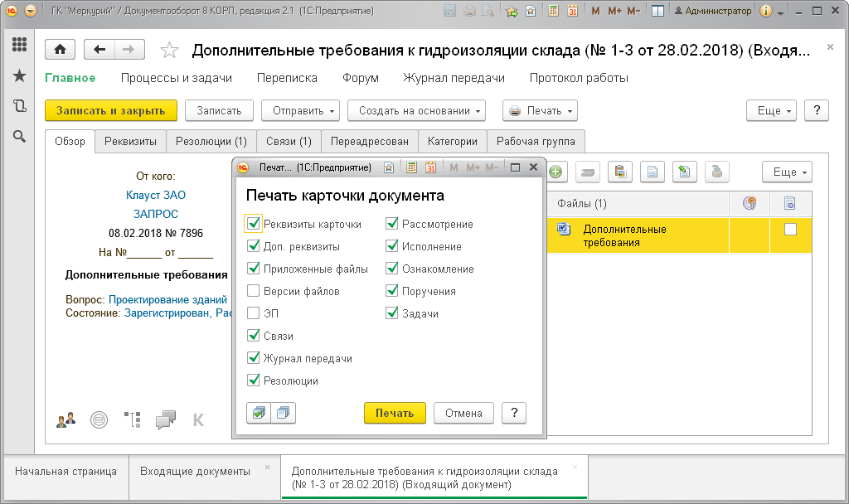Navigate back with the left arrow

point(99,50)
